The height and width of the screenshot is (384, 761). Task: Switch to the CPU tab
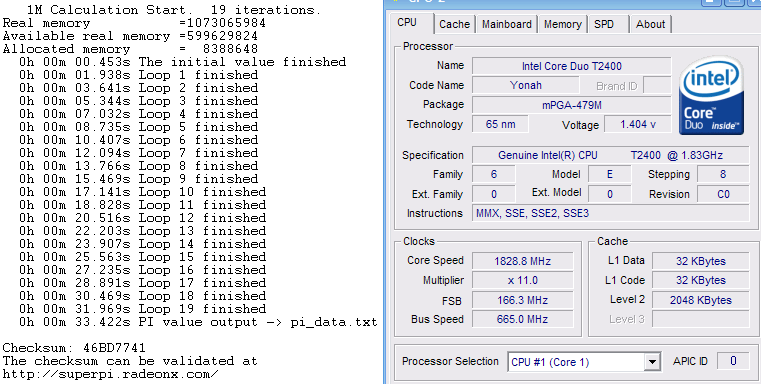[407, 22]
